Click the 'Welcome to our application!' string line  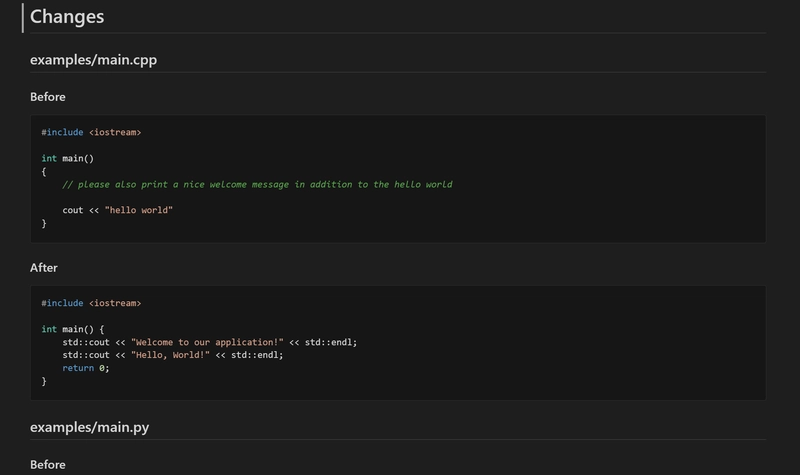pos(210,342)
